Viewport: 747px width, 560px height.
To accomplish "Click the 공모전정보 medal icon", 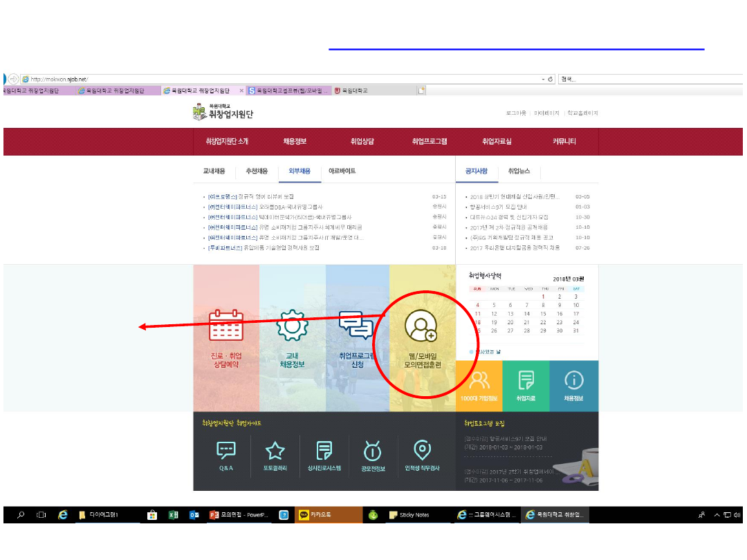I will point(373,452).
